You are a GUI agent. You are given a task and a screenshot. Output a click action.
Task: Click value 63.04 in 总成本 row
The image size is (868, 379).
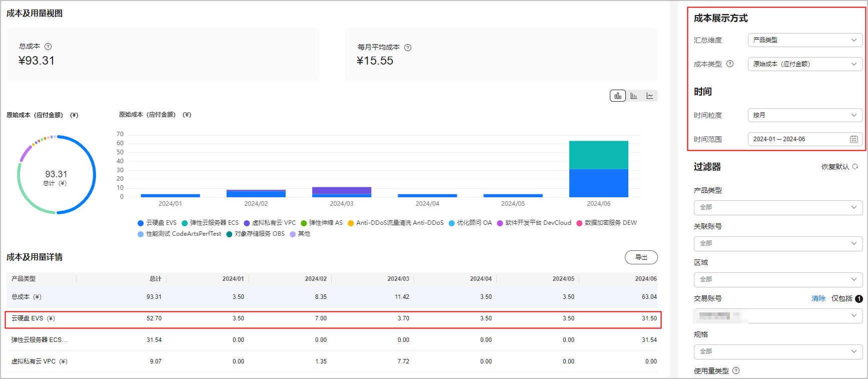point(649,297)
